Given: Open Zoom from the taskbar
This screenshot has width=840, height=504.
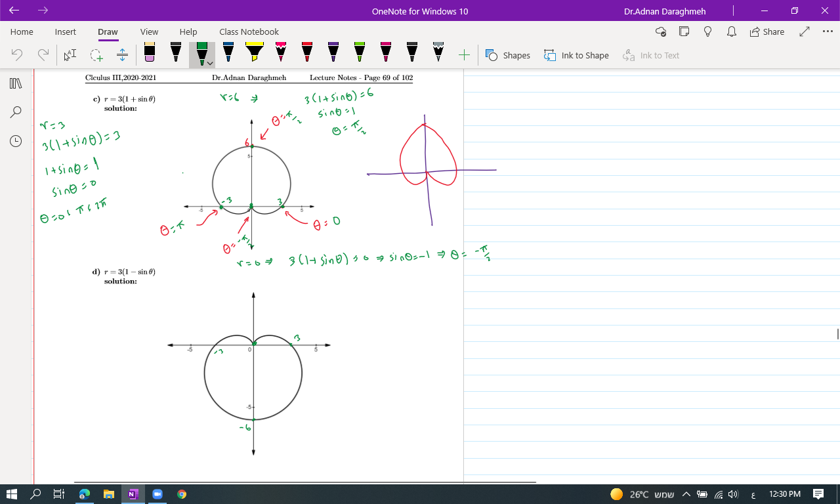Looking at the screenshot, I should coord(157,494).
